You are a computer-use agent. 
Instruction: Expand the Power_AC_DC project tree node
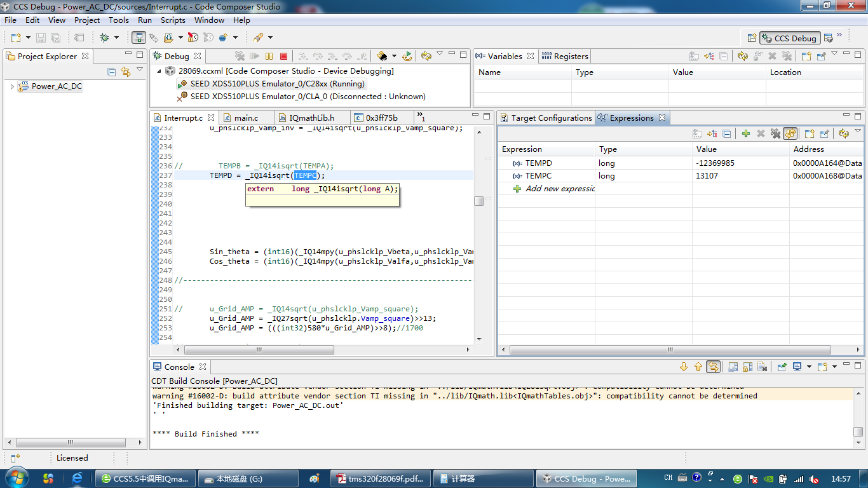click(x=12, y=86)
